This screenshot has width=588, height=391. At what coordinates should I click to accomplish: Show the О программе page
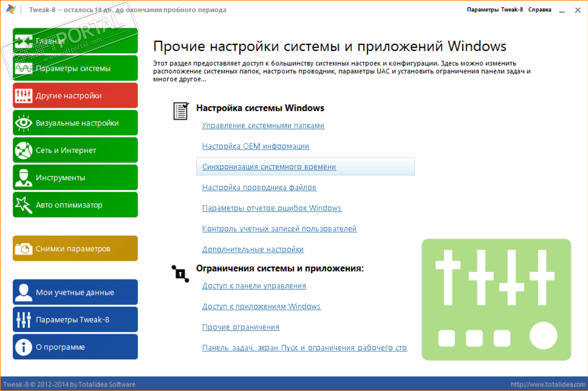coord(75,347)
